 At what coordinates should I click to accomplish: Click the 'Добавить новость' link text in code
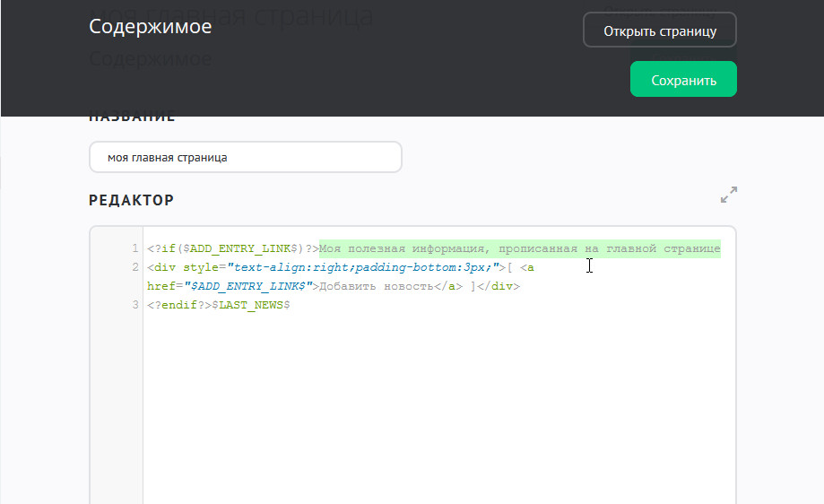pos(384,286)
